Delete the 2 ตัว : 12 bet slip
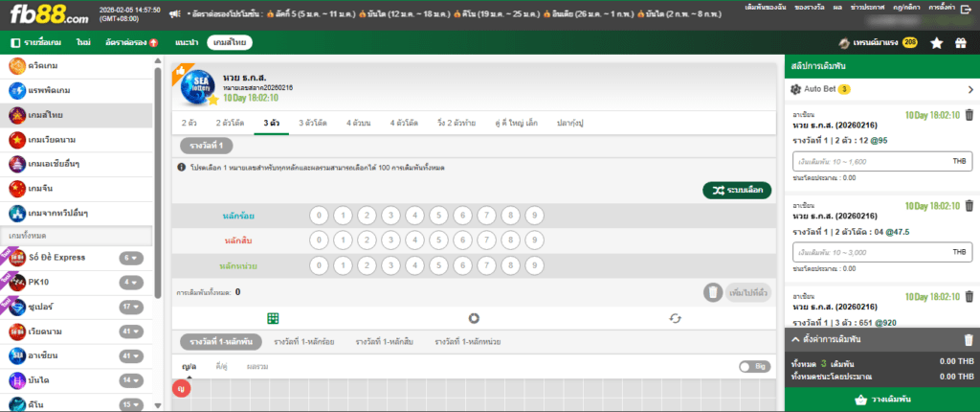This screenshot has width=980, height=412. coord(969,115)
